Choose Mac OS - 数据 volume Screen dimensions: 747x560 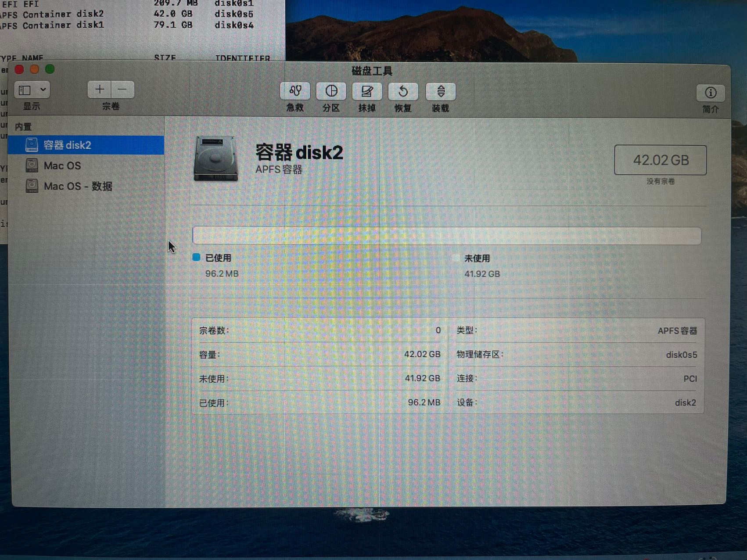[78, 187]
